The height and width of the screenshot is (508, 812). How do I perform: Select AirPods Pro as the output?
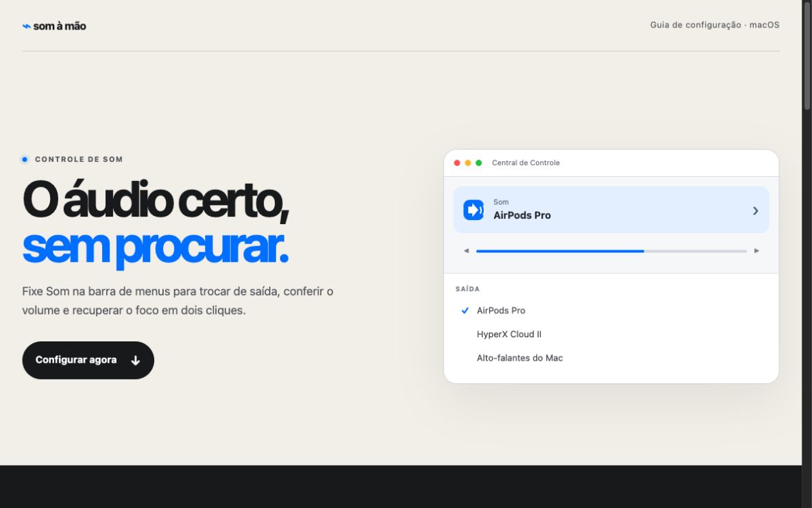pyautogui.click(x=611, y=311)
